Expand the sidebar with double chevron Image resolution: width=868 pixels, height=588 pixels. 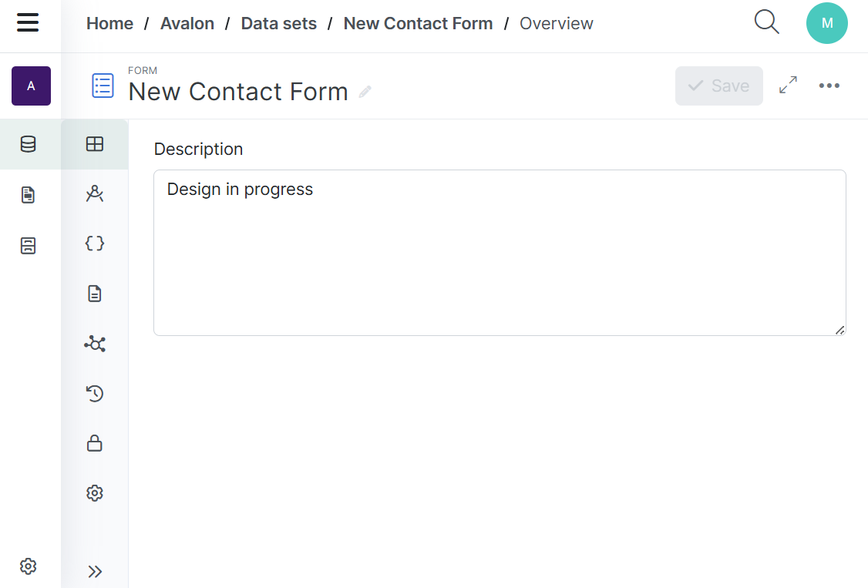[x=95, y=571]
